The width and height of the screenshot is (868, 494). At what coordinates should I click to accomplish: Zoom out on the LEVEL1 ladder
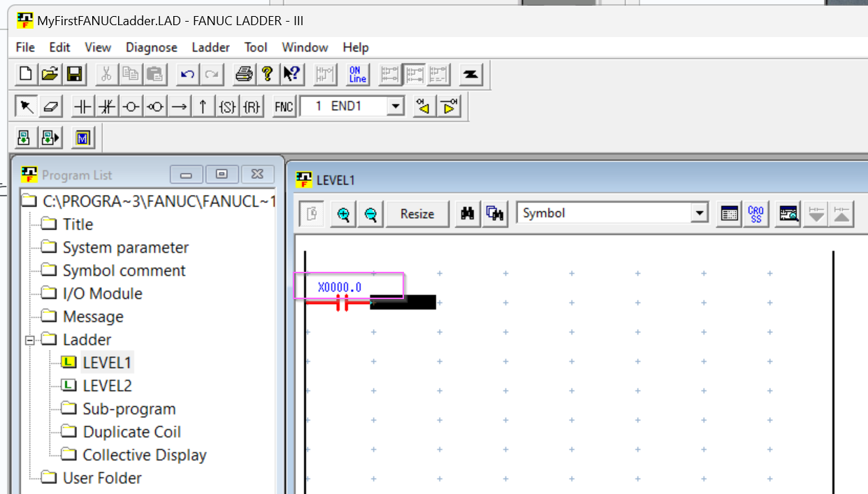(370, 215)
